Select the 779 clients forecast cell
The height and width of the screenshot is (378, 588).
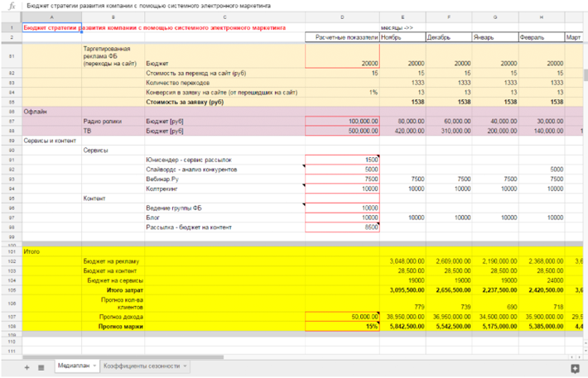pyautogui.click(x=402, y=304)
